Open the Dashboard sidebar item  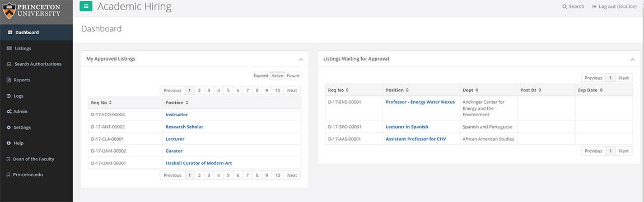36,33
